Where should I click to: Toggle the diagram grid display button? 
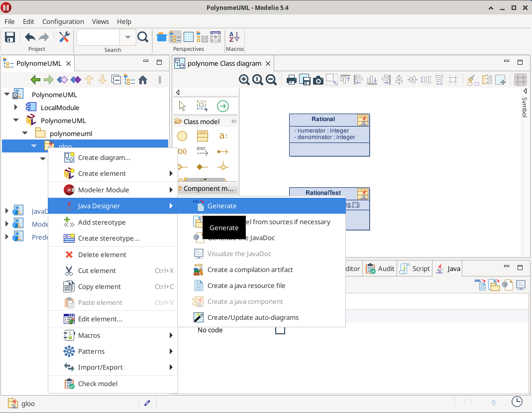[x=521, y=80]
